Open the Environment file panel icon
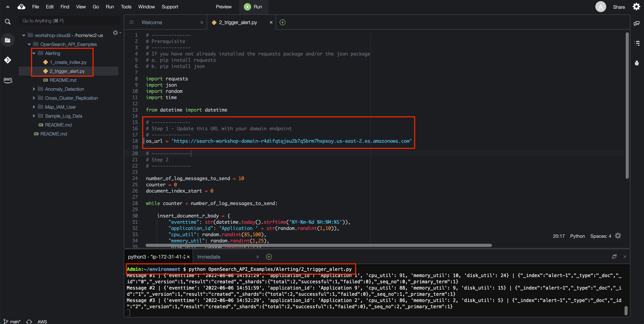The width and height of the screenshot is (644, 324). tap(8, 40)
